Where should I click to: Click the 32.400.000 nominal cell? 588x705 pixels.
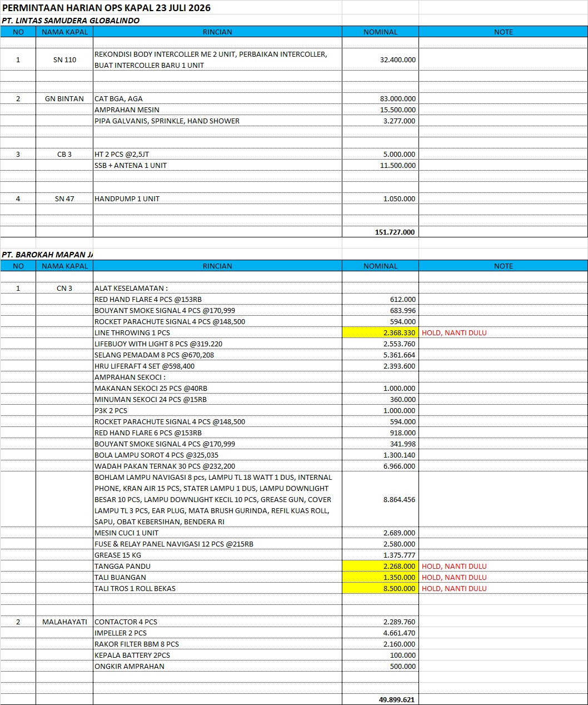[380, 60]
